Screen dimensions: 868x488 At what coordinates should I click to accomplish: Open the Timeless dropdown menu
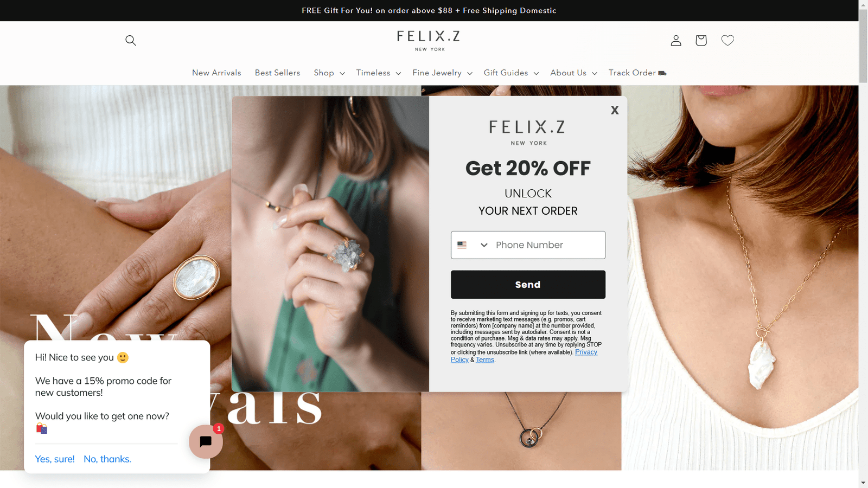click(379, 73)
